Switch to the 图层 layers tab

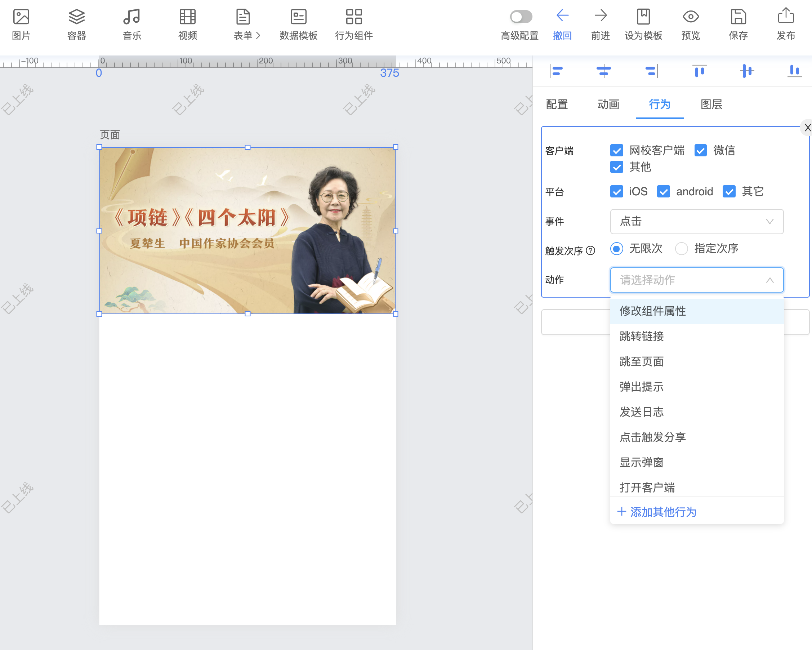coord(711,104)
